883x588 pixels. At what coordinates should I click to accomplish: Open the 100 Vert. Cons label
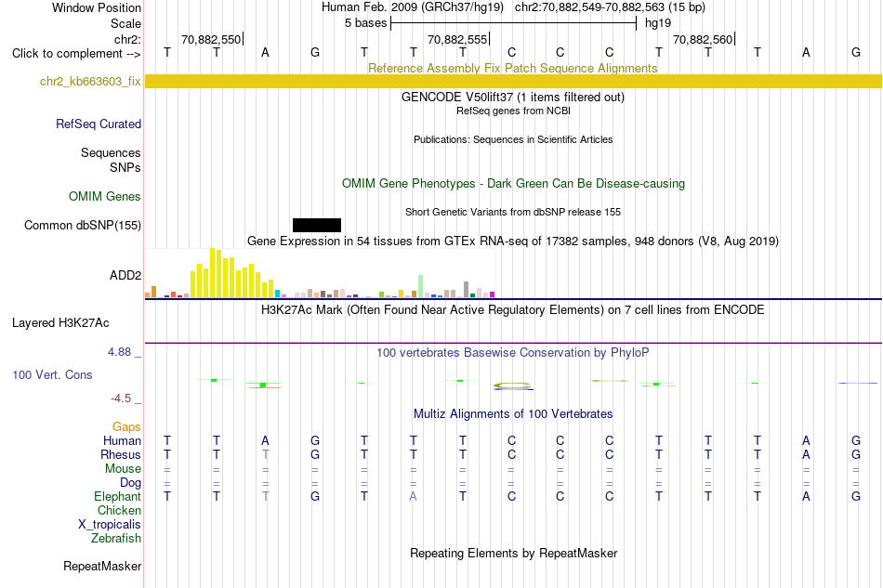tap(52, 374)
